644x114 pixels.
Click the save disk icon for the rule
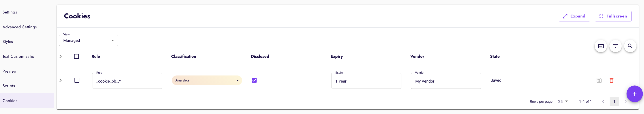(x=599, y=80)
